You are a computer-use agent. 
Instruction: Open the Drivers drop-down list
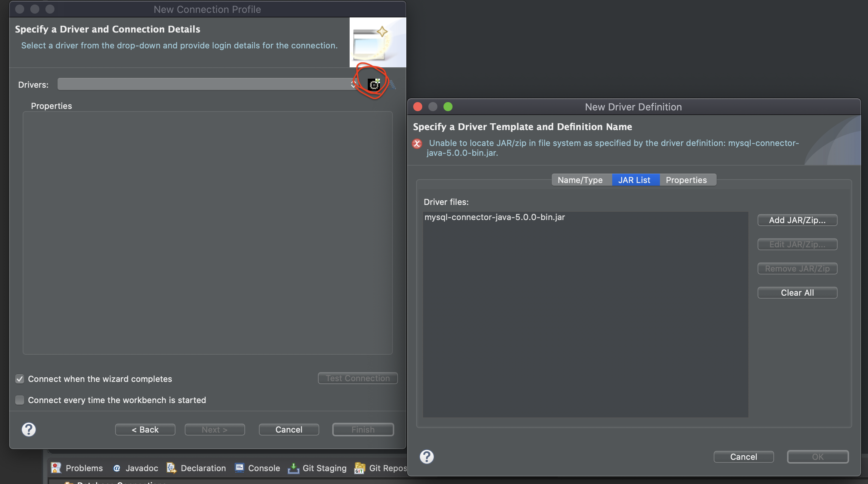click(x=206, y=84)
